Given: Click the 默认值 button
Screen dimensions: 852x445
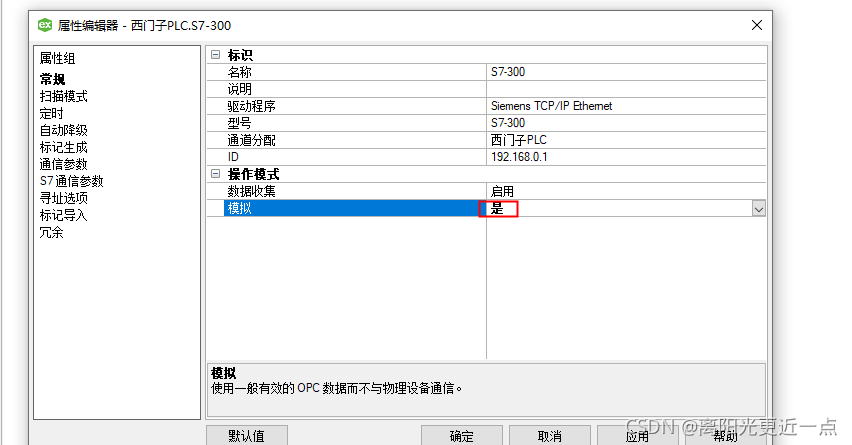Looking at the screenshot, I should point(247,436).
